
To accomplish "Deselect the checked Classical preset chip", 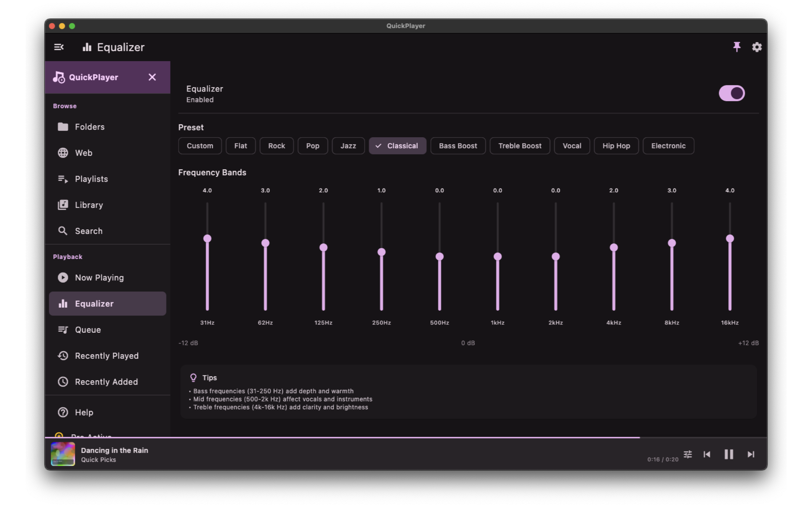I will [397, 146].
